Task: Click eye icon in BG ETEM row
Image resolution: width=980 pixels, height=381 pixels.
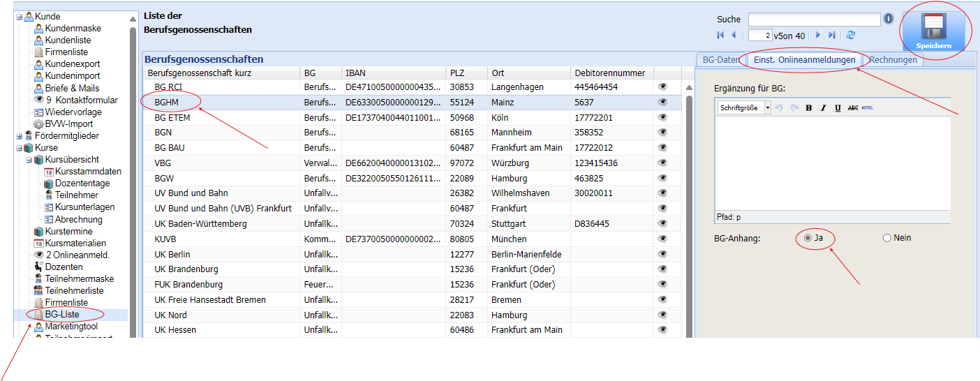Action: click(663, 117)
